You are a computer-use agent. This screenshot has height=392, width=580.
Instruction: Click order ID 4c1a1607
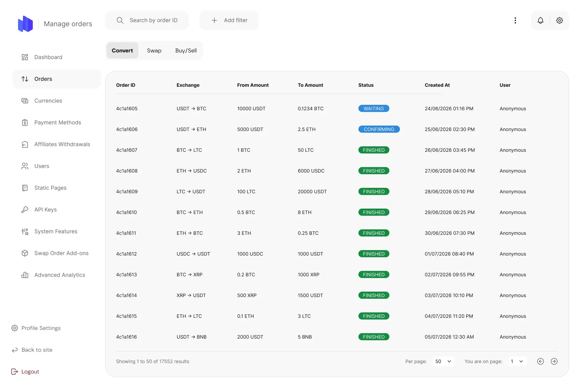(x=127, y=150)
